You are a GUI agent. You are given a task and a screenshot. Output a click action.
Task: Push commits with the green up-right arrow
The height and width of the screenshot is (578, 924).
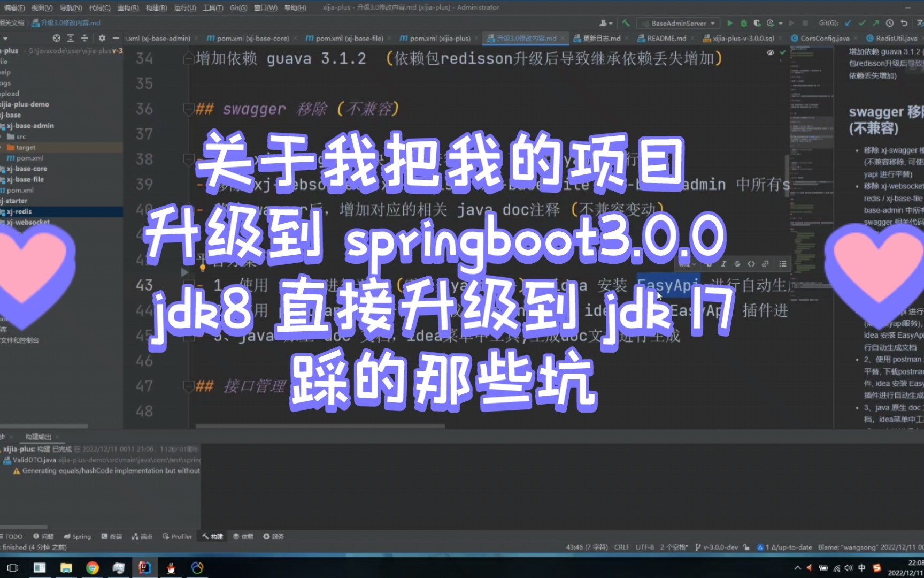pyautogui.click(x=875, y=23)
